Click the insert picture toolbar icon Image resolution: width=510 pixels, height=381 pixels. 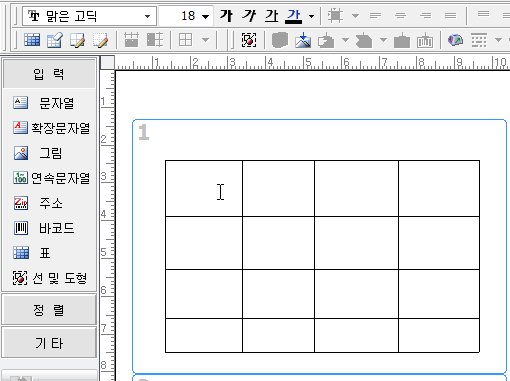coord(303,40)
